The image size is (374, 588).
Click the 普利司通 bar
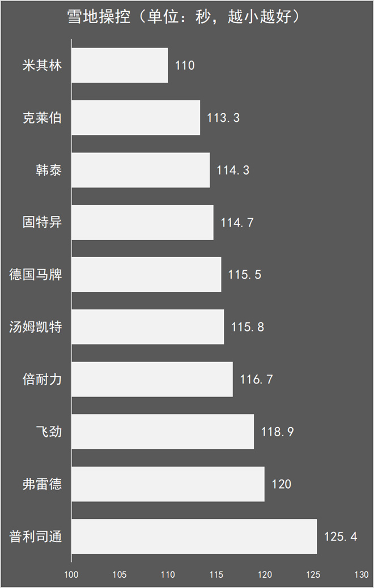click(194, 536)
